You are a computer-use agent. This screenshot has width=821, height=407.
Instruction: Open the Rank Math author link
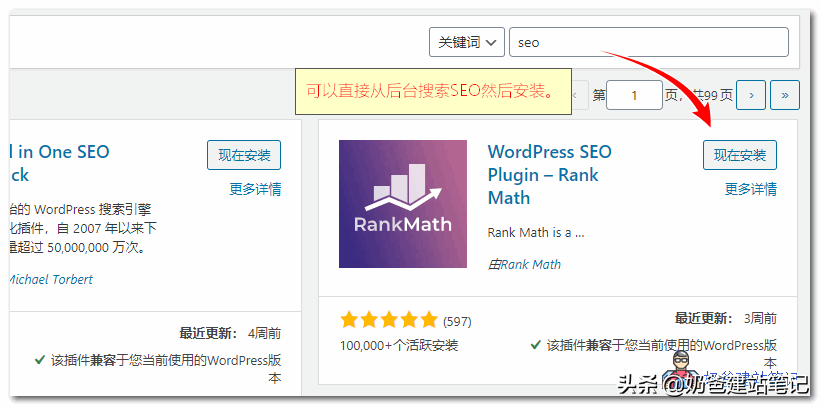point(530,265)
